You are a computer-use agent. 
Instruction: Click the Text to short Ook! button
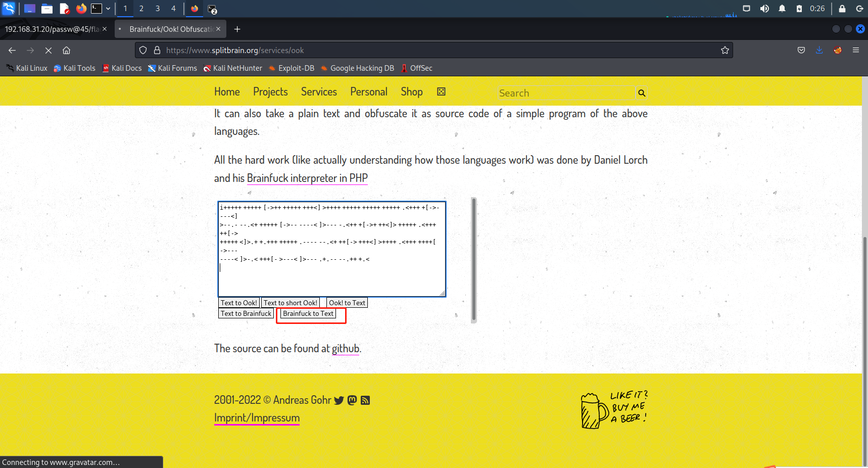click(291, 303)
